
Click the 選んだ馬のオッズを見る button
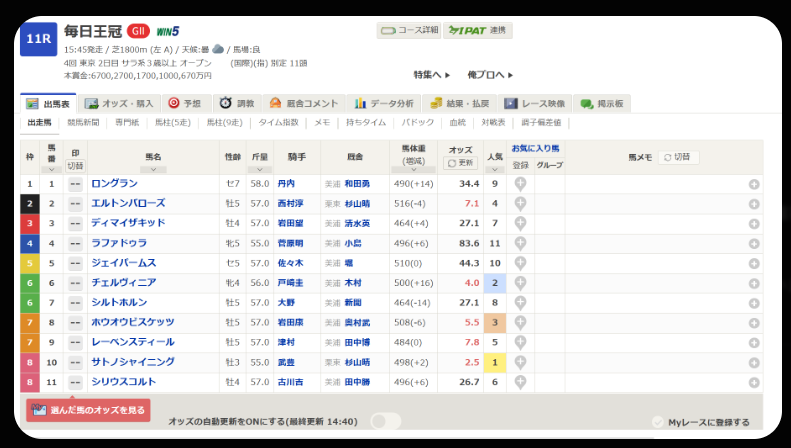click(x=88, y=410)
